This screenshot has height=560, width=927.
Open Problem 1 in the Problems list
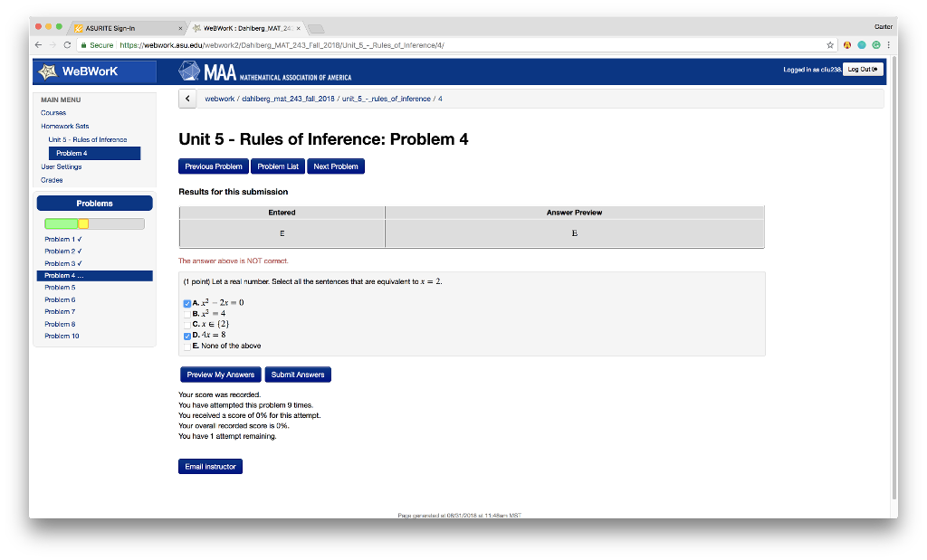click(x=63, y=239)
